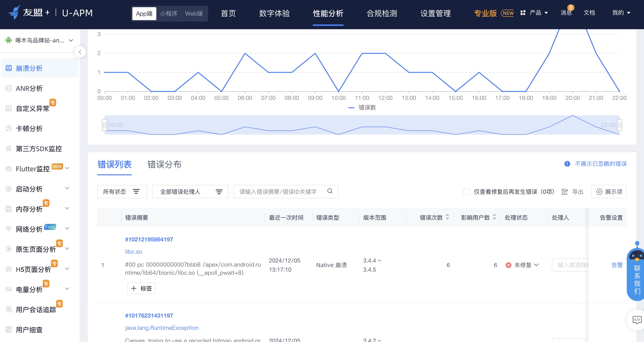This screenshot has width=644, height=342.
Task: Click the Flutter监控 sidebar icon
Action: [x=8, y=169]
